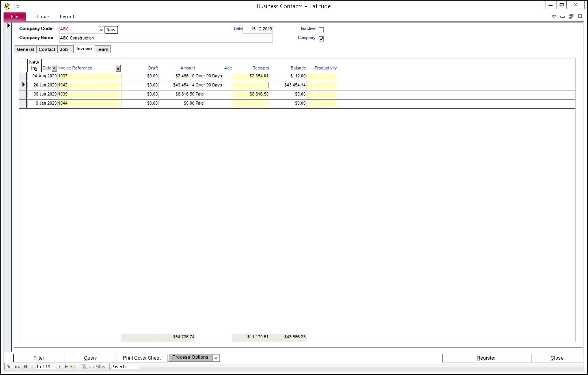
Task: Go to the first record in navigator
Action: [26, 367]
